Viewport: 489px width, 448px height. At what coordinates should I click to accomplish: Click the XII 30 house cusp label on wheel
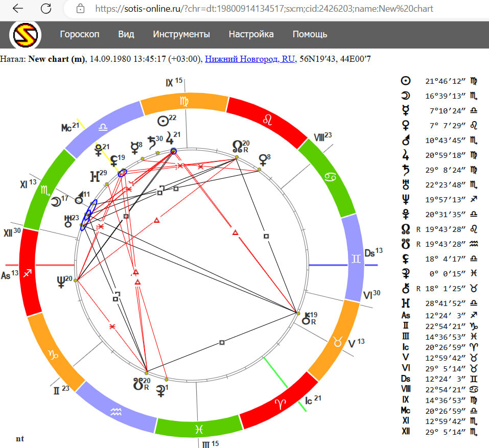12,232
